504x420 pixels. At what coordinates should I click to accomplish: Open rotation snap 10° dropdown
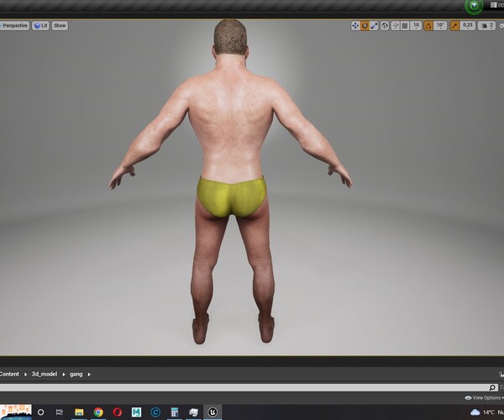(x=440, y=26)
